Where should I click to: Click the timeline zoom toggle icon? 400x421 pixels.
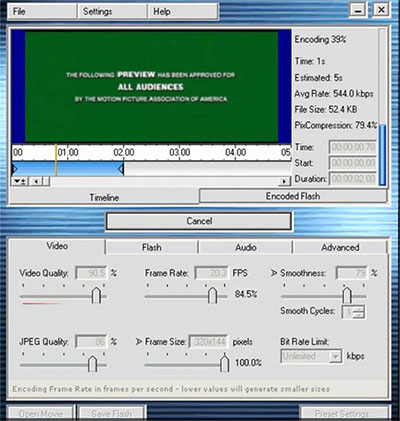20,181
